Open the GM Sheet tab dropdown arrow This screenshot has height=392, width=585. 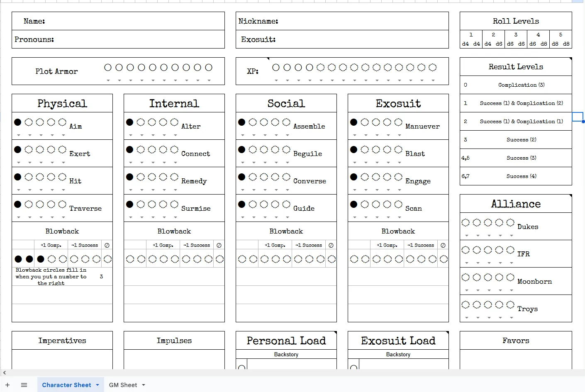click(x=144, y=385)
